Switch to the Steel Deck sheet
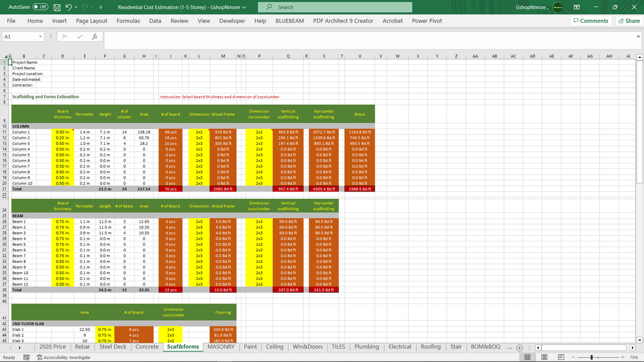 click(113, 346)
